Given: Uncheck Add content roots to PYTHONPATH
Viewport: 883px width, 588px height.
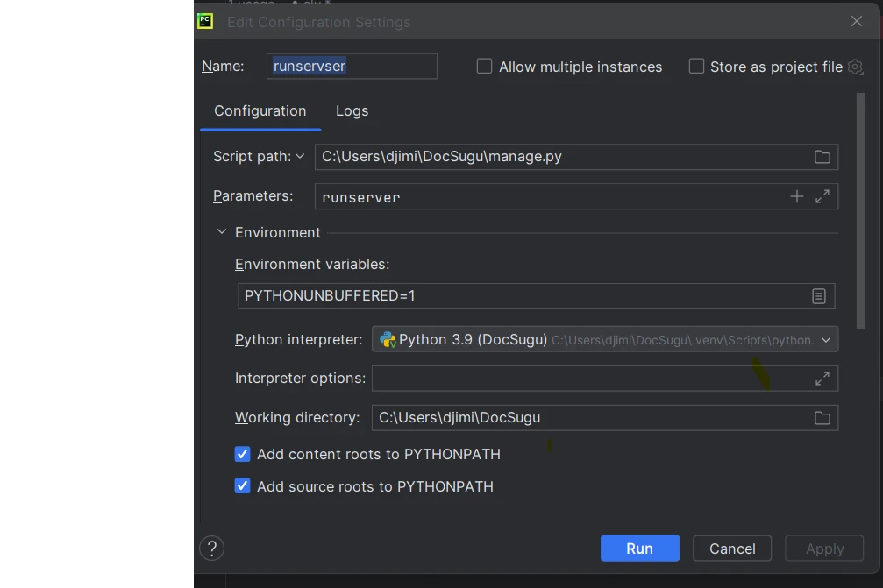Looking at the screenshot, I should (x=243, y=455).
